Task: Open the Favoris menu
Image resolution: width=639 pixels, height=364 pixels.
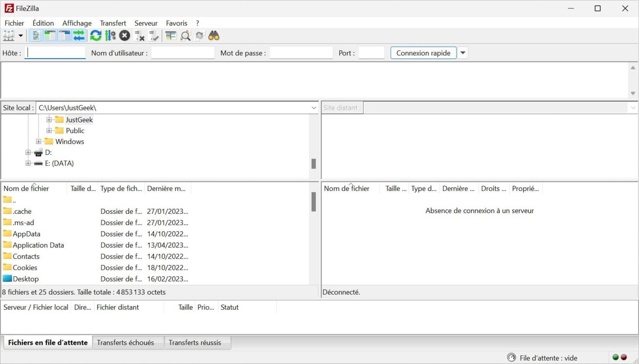Action: 176,23
